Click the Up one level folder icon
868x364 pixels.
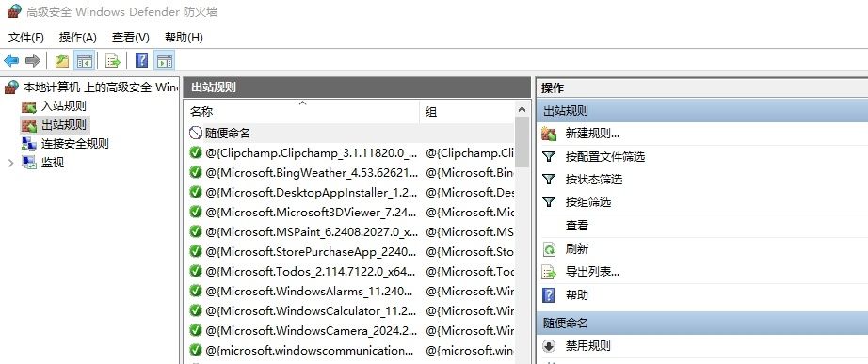(x=62, y=60)
